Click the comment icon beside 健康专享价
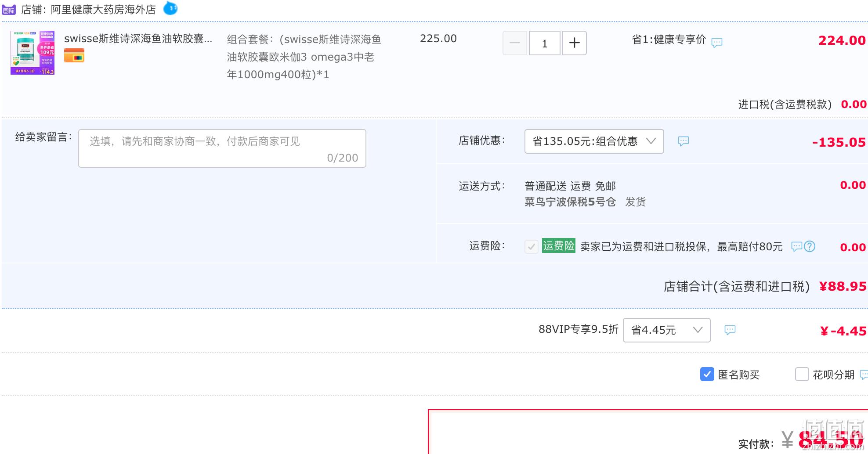This screenshot has width=868, height=454. point(717,43)
